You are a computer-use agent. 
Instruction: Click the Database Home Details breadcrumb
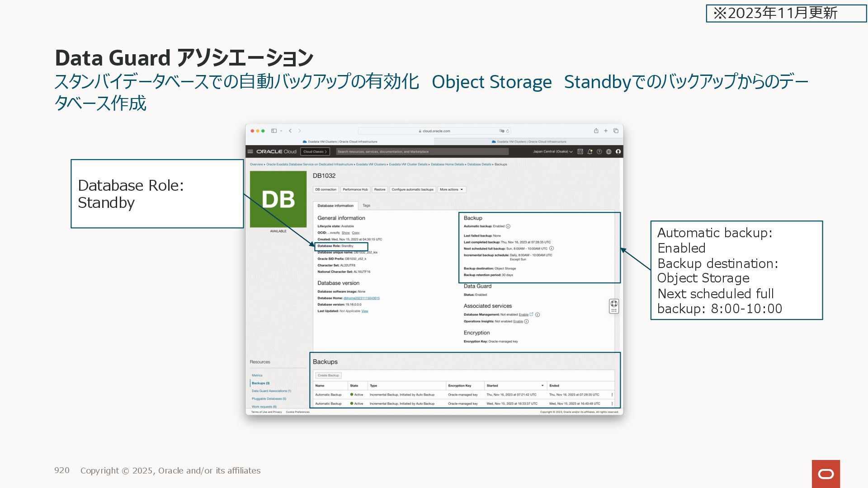447,164
